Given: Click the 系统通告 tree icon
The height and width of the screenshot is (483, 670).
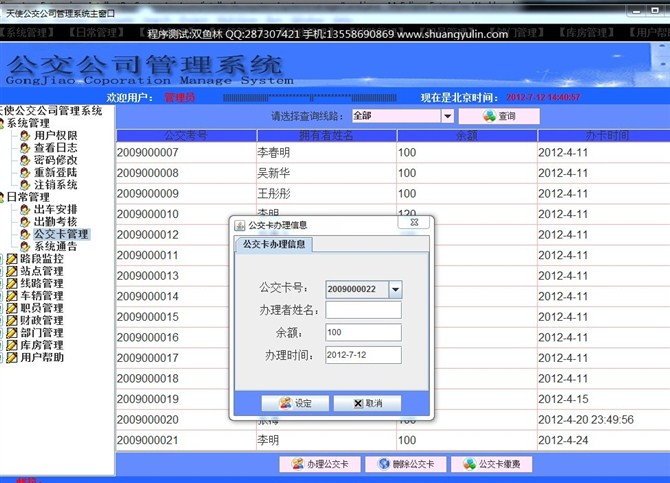Looking at the screenshot, I should [x=25, y=247].
